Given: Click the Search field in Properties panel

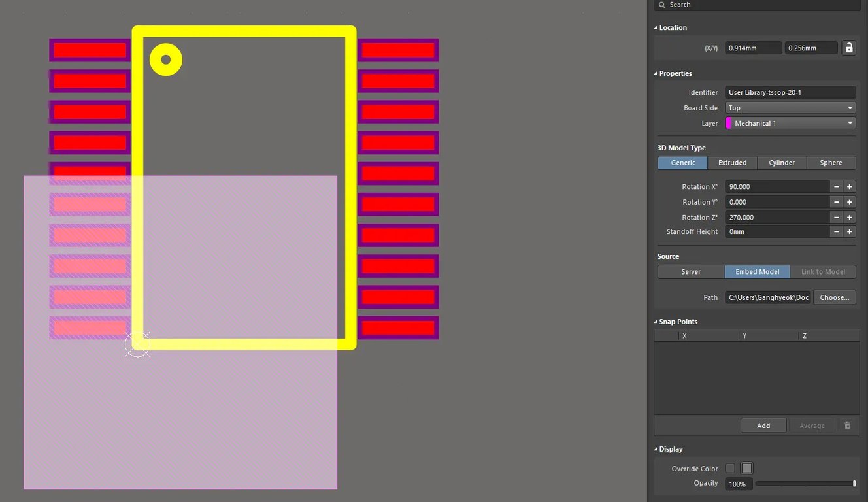Looking at the screenshot, I should tap(758, 5).
